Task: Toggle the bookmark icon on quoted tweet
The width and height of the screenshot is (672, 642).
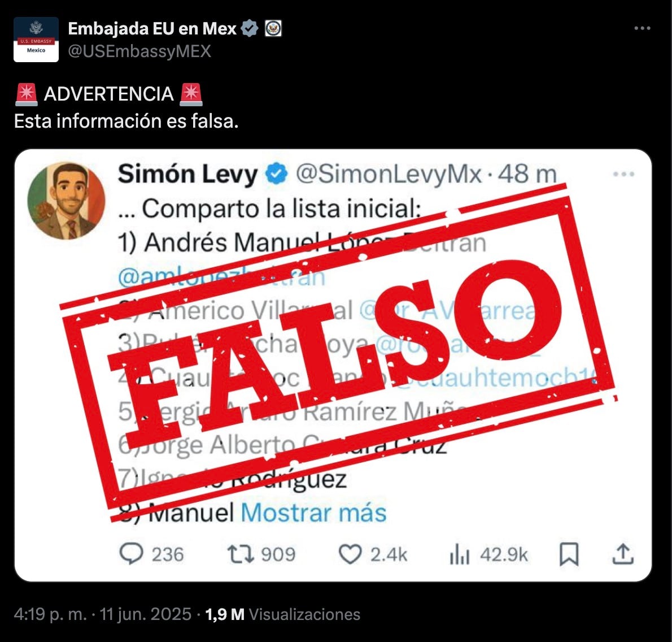Action: tap(569, 554)
